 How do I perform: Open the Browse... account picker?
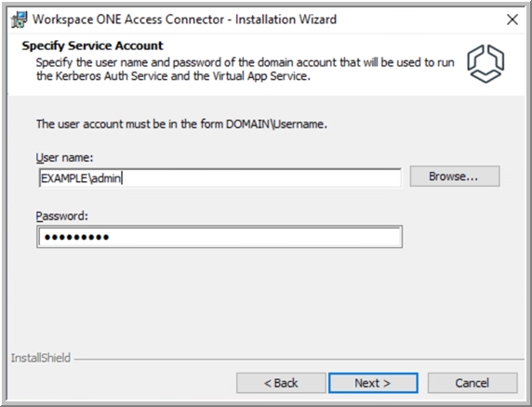[454, 177]
